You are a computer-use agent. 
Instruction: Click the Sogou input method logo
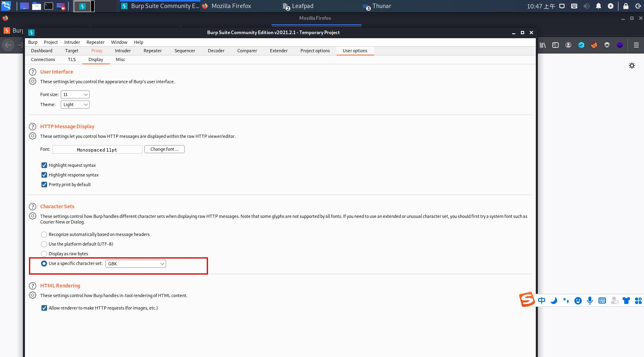(527, 300)
